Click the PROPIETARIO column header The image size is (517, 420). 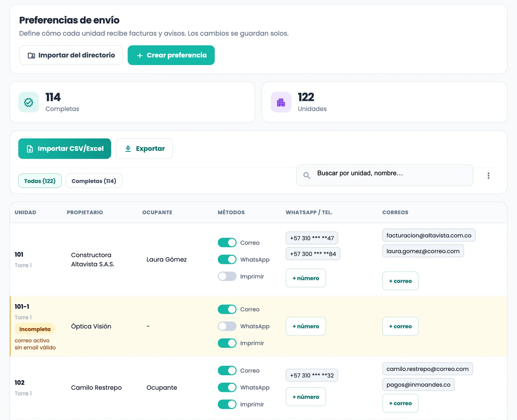(85, 212)
